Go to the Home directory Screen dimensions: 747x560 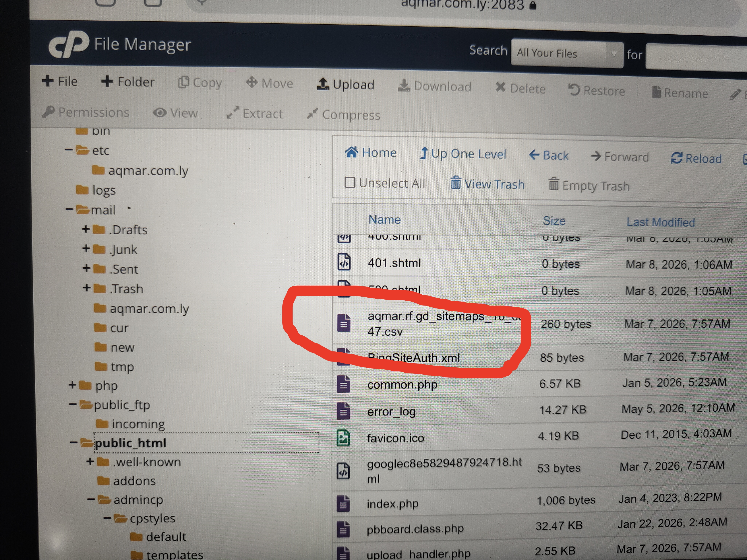[x=370, y=153]
